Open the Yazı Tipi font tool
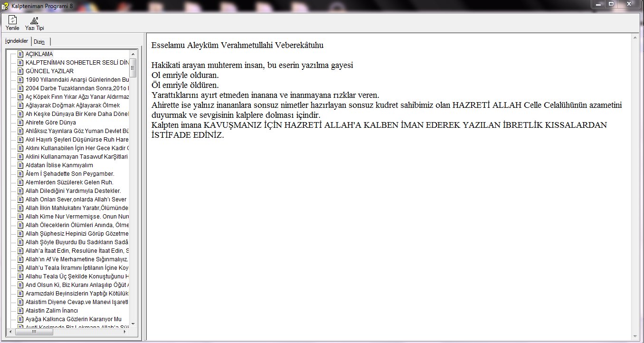Screen dimensions: 644x343 (x=34, y=20)
